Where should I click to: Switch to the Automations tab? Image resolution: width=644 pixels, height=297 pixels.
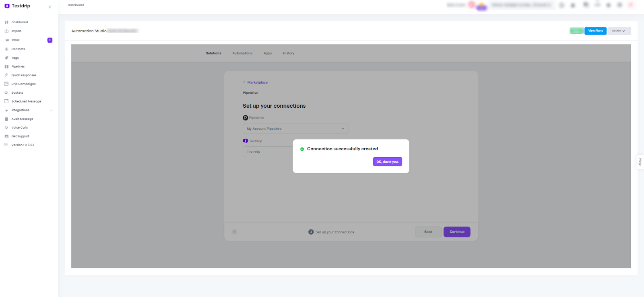[x=242, y=53]
